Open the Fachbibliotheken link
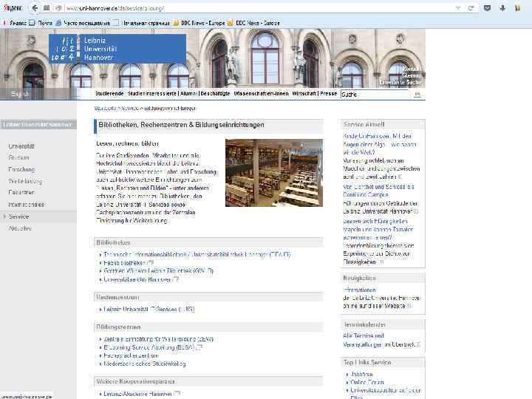 point(125,263)
